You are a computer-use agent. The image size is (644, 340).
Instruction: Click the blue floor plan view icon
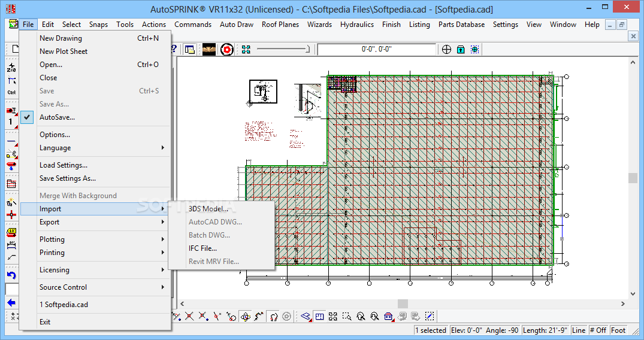tap(319, 316)
